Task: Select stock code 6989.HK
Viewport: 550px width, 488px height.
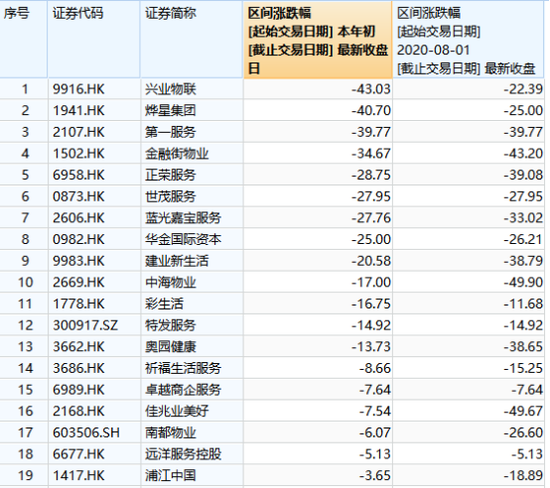Action: coord(79,390)
